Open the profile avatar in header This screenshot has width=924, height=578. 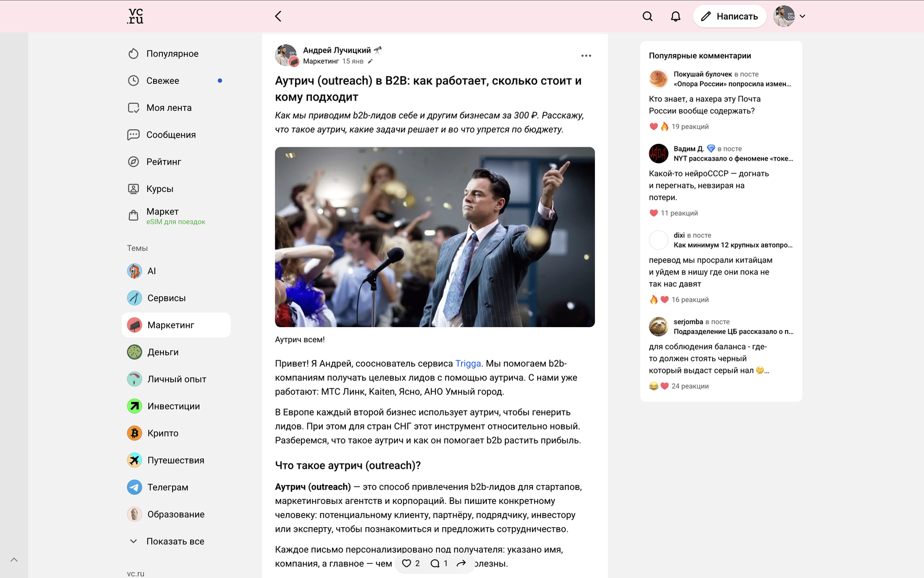pyautogui.click(x=784, y=16)
